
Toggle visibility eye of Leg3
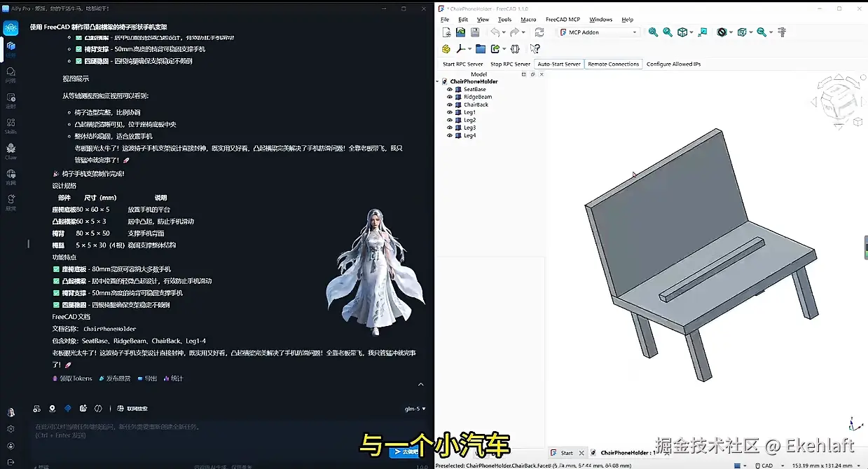tap(450, 128)
